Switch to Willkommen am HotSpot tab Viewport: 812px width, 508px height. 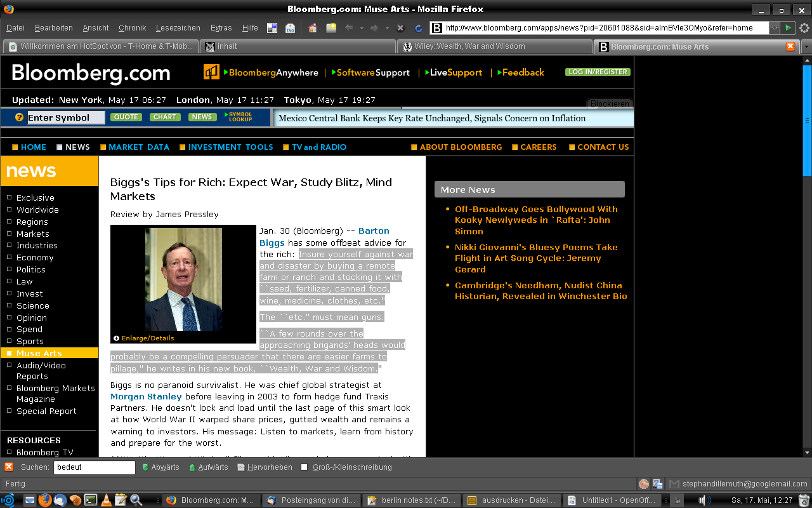coord(101,46)
